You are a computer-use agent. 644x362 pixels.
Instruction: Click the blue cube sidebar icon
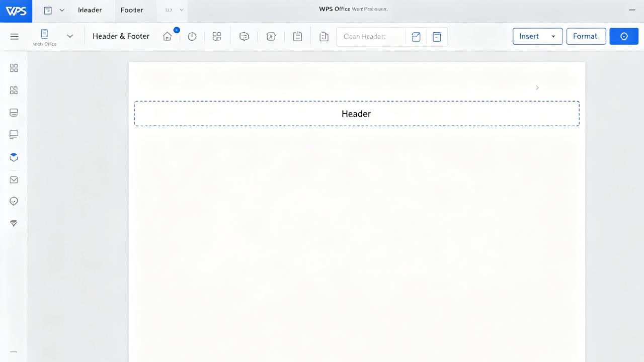point(14,157)
